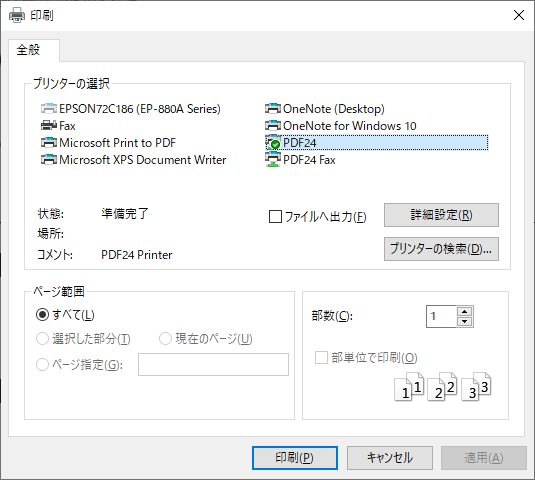Click the 部数 copies number field
Screen dimensions: 535x480
441,316
